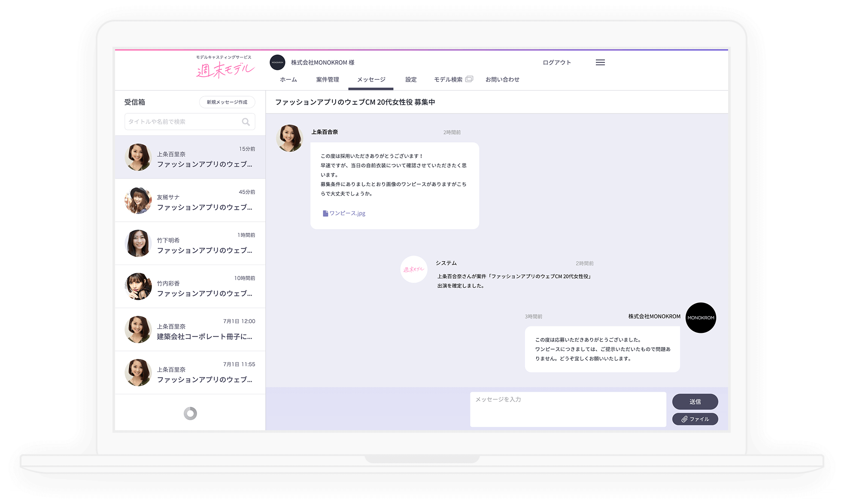Click the 株式会社MONOKROM sender name in chat
844x504 pixels.
tap(654, 317)
